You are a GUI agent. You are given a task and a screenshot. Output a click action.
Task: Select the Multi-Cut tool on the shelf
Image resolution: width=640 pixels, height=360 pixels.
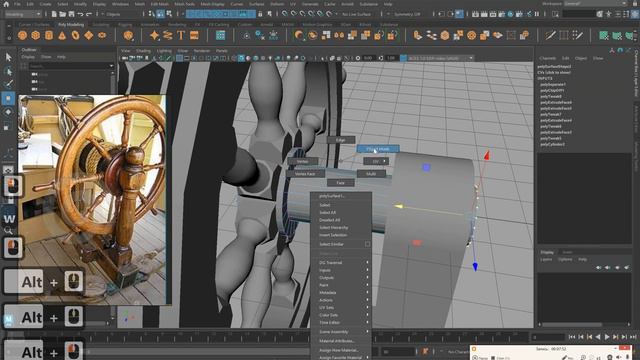(550, 36)
